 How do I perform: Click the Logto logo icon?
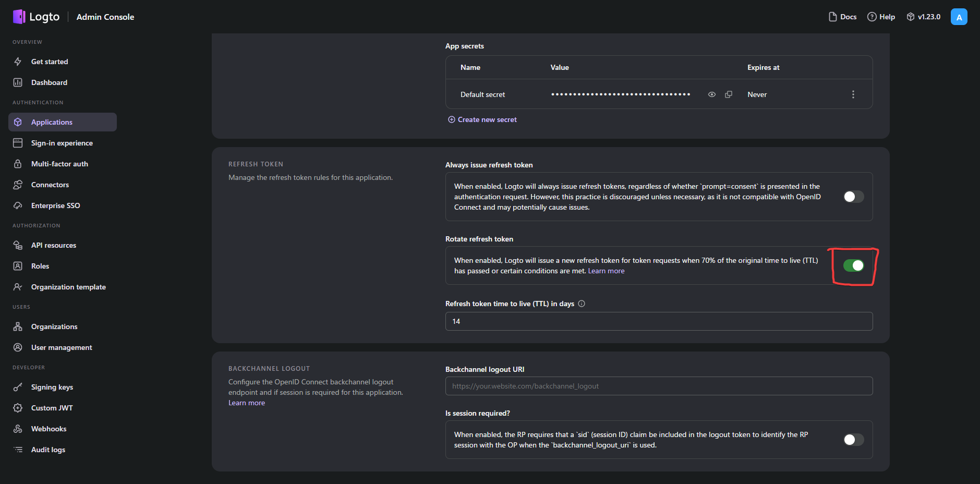[19, 17]
